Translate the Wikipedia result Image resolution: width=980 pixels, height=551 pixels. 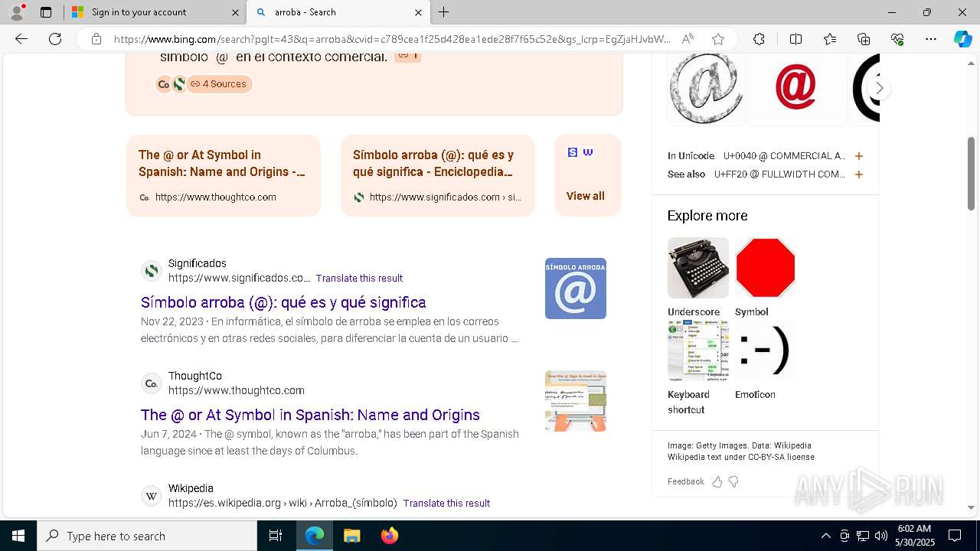pos(446,503)
